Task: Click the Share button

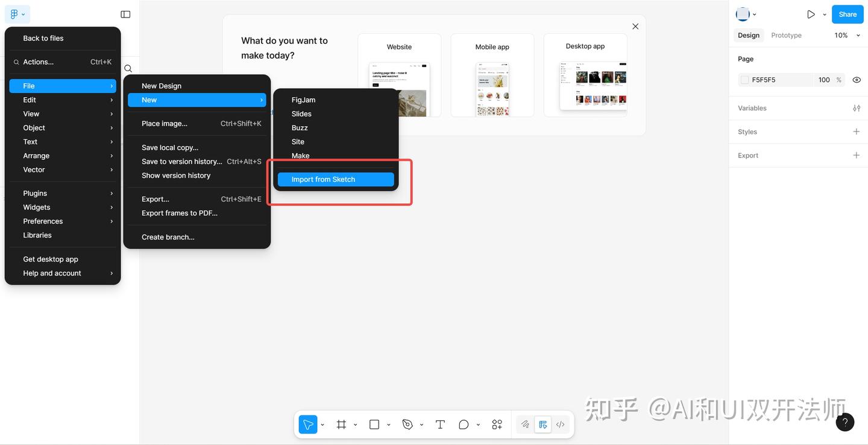Action: [847, 14]
